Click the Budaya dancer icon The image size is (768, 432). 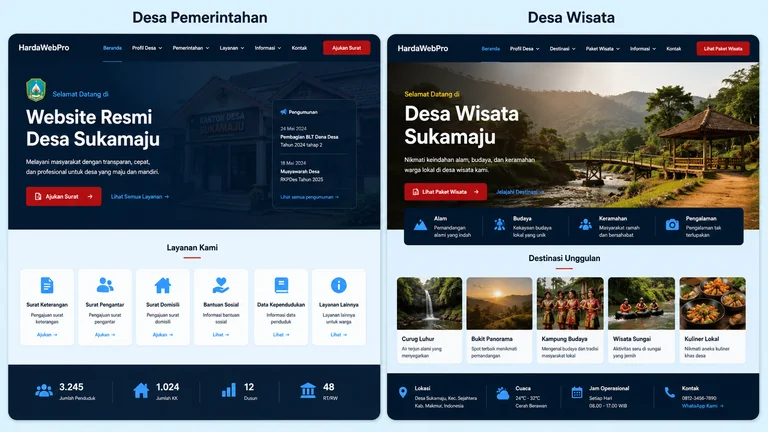500,225
